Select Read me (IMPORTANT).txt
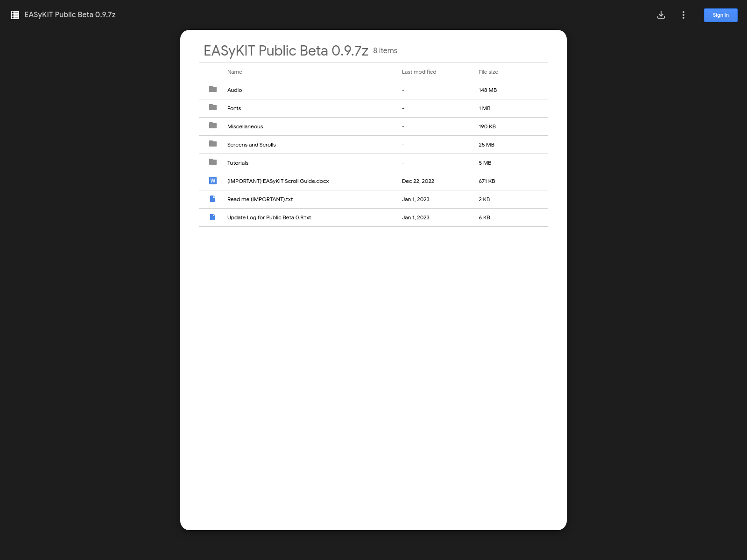 260,199
